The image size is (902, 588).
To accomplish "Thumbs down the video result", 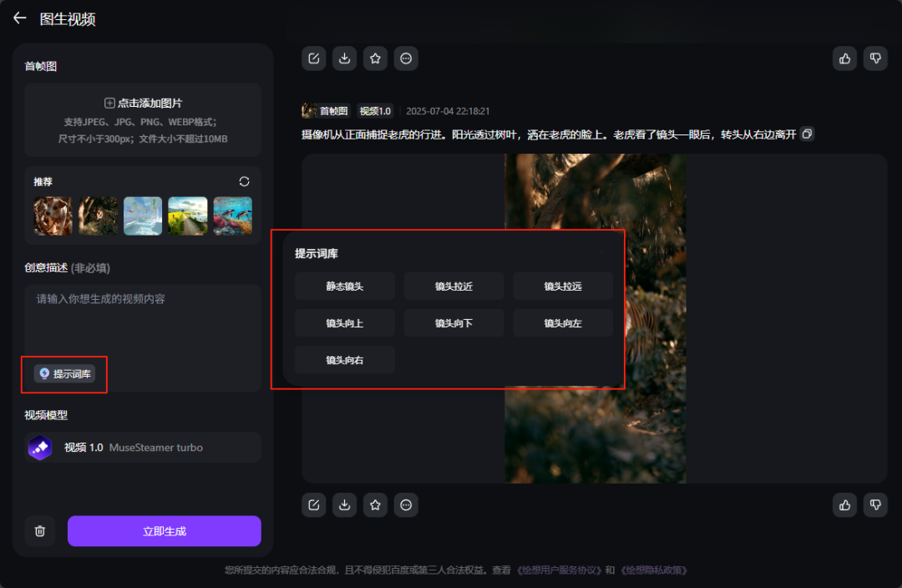I will (875, 58).
